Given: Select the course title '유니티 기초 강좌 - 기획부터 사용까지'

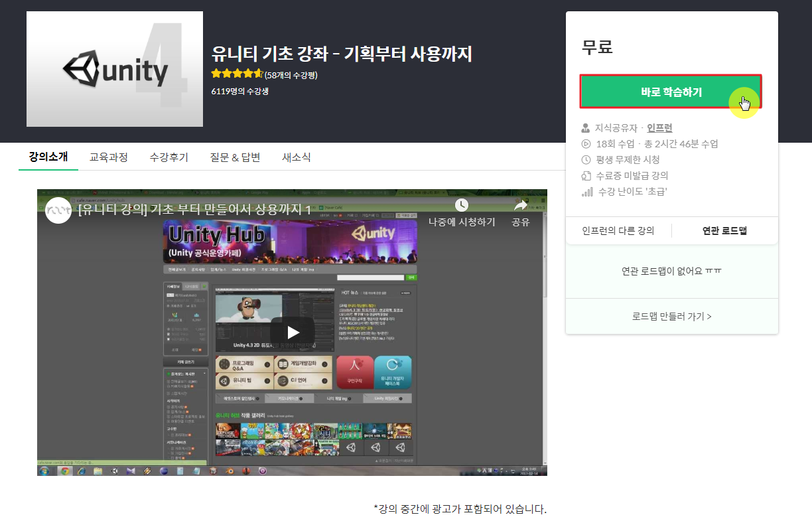Looking at the screenshot, I should [342, 54].
